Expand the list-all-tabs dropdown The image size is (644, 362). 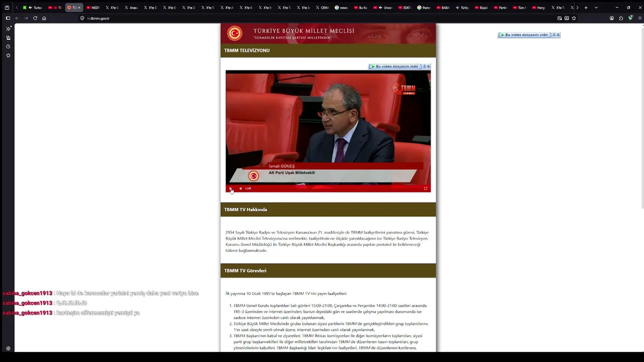(x=596, y=8)
